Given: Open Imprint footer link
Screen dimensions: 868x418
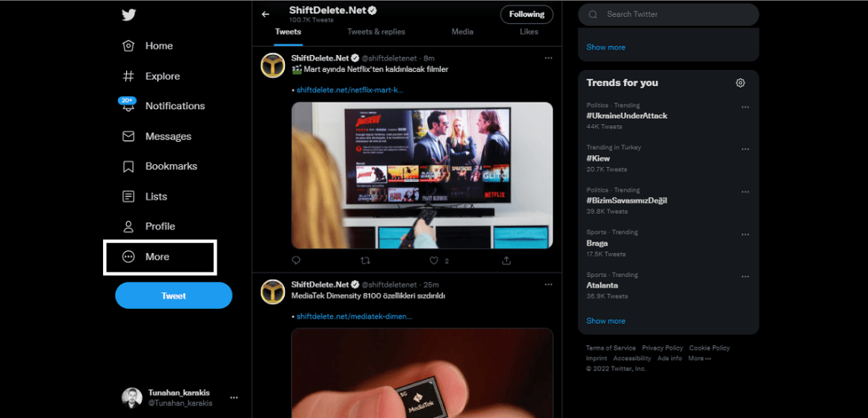Looking at the screenshot, I should pyautogui.click(x=596, y=359).
